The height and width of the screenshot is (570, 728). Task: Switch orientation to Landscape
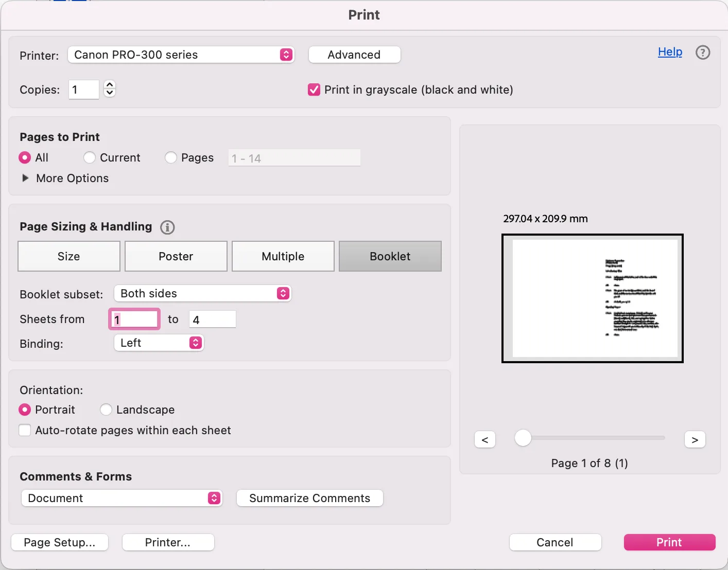pos(106,409)
